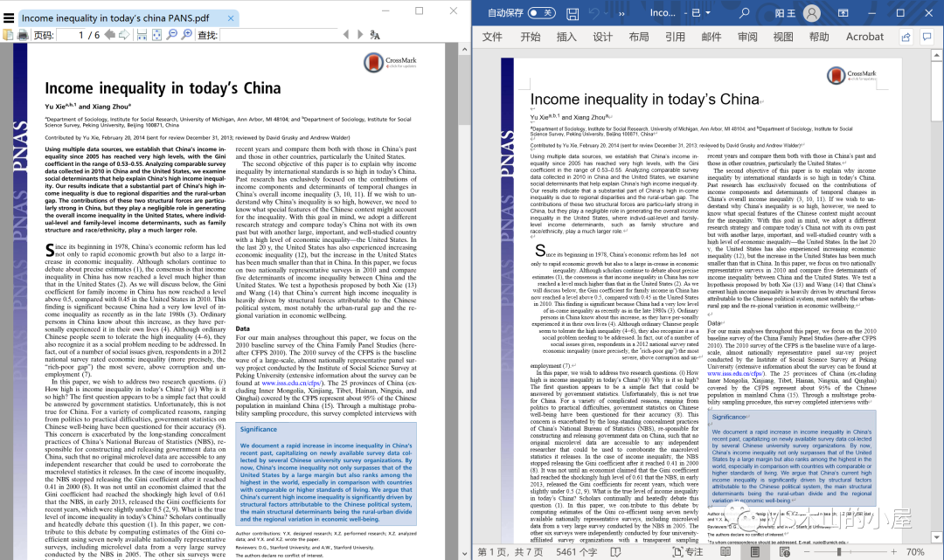The width and height of the screenshot is (944, 560).
Task: Click the zoom slider handle in Word
Action: coord(838,551)
